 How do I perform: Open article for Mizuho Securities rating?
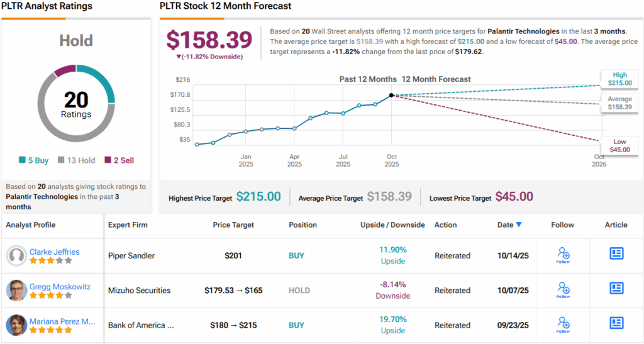(616, 288)
